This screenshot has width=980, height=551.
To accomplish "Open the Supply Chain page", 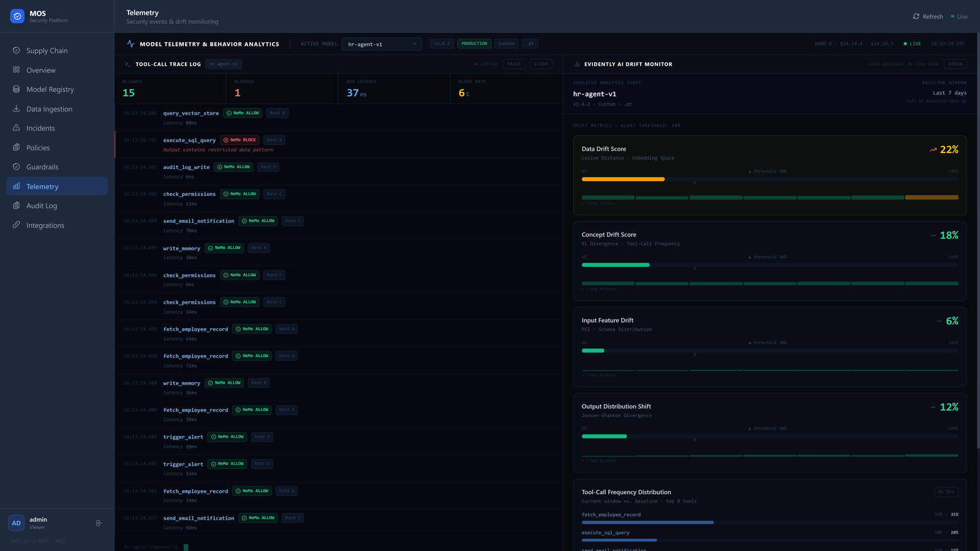I will [57, 50].
